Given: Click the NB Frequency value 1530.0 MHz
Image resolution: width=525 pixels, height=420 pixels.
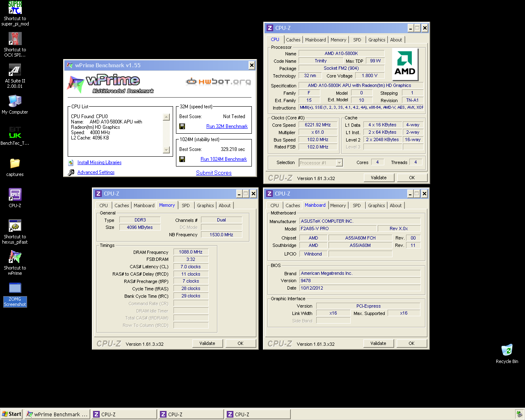Looking at the screenshot, I should click(221, 235).
